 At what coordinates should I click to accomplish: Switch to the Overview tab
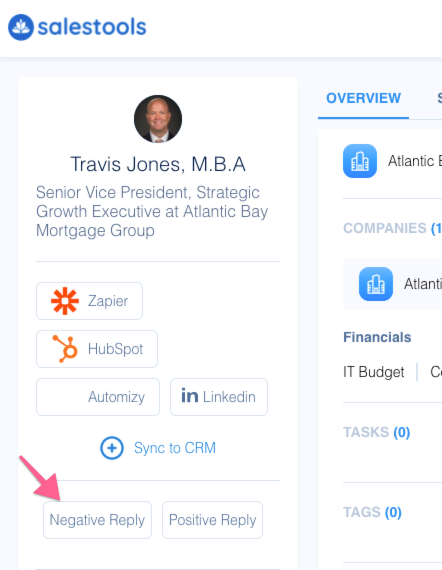363,99
